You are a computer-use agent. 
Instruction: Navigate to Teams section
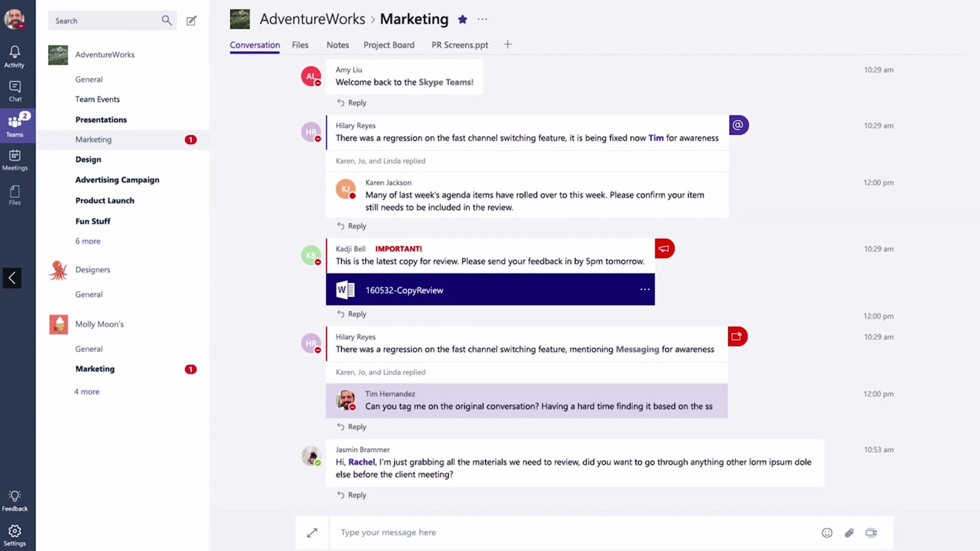click(x=14, y=124)
